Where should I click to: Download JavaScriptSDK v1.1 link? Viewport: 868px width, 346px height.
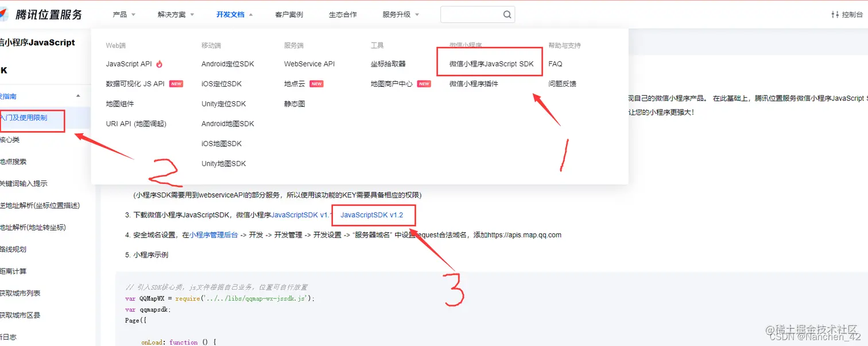click(x=302, y=215)
